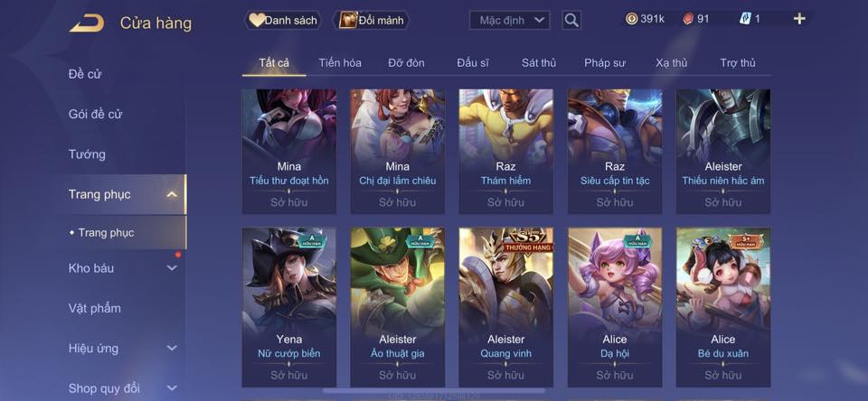Select the Tiến hóa tab
The height and width of the screenshot is (401, 868).
[x=340, y=63]
